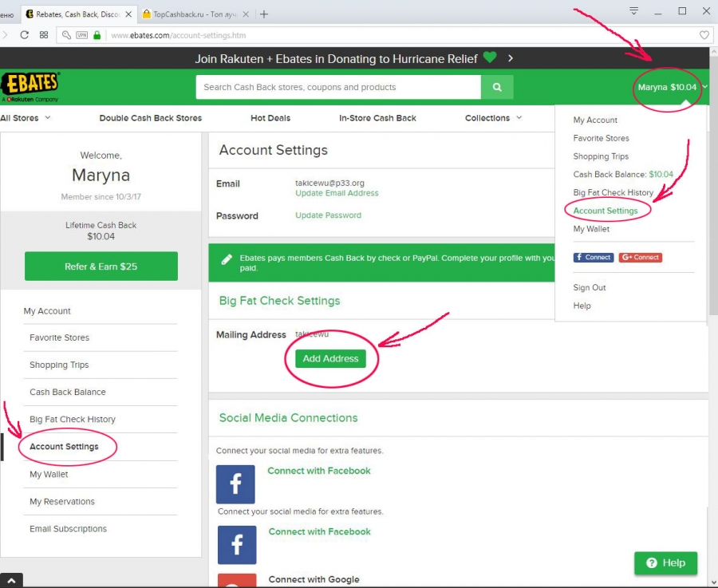The width and height of the screenshot is (718, 588).
Task: Select Cash Back Balance in the dropdown menu
Action: coord(623,175)
